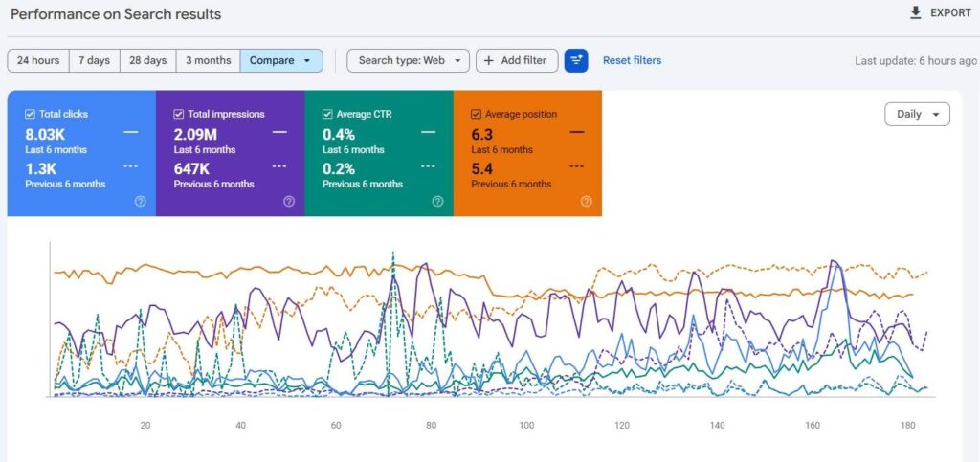Viewport: 980px width, 462px height.
Task: Open help icon on Average CTR card
Action: coord(437,201)
